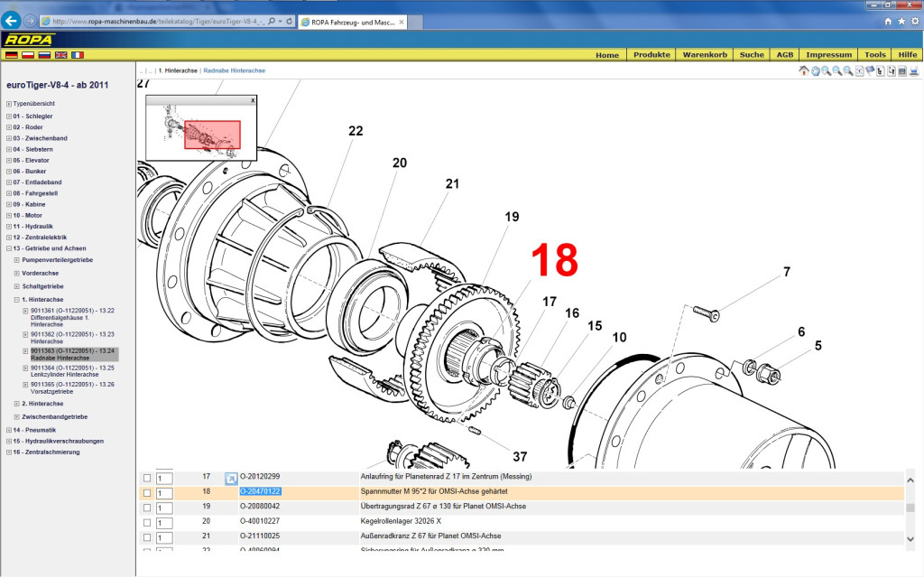Screen dimensions: 924x578
Task: Collapse the 13 - Getriebe und Achsen node
Action: pyautogui.click(x=9, y=249)
